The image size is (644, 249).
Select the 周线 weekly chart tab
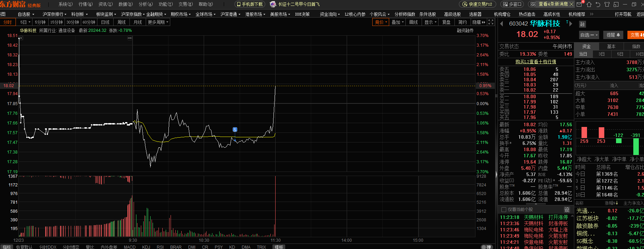point(122,22)
